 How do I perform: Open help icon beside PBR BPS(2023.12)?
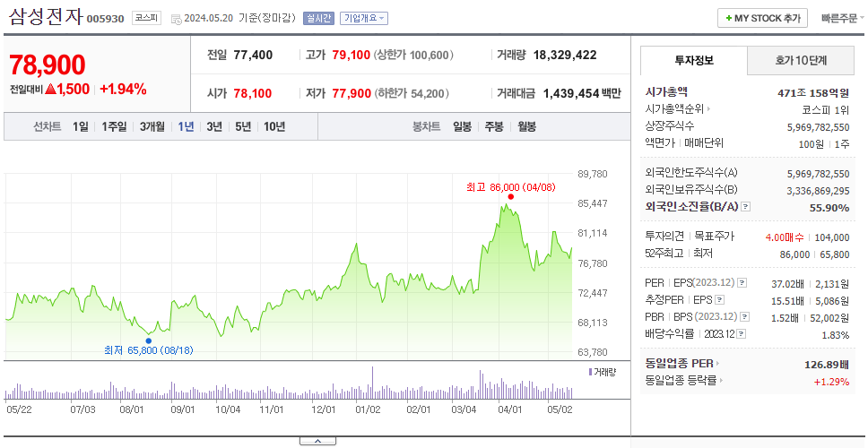click(x=746, y=317)
